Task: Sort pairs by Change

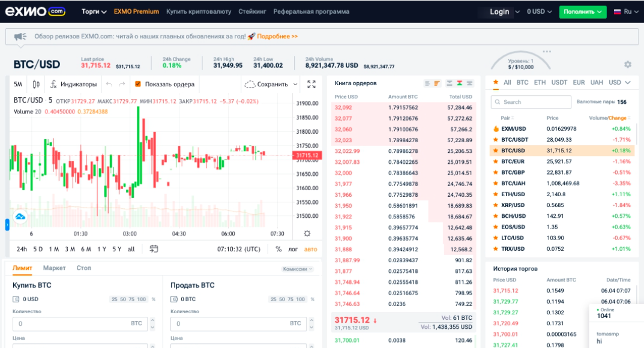Action: [x=618, y=118]
